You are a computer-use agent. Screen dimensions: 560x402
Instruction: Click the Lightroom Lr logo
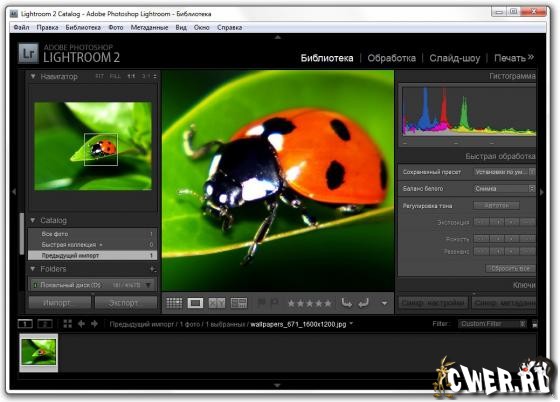point(28,53)
